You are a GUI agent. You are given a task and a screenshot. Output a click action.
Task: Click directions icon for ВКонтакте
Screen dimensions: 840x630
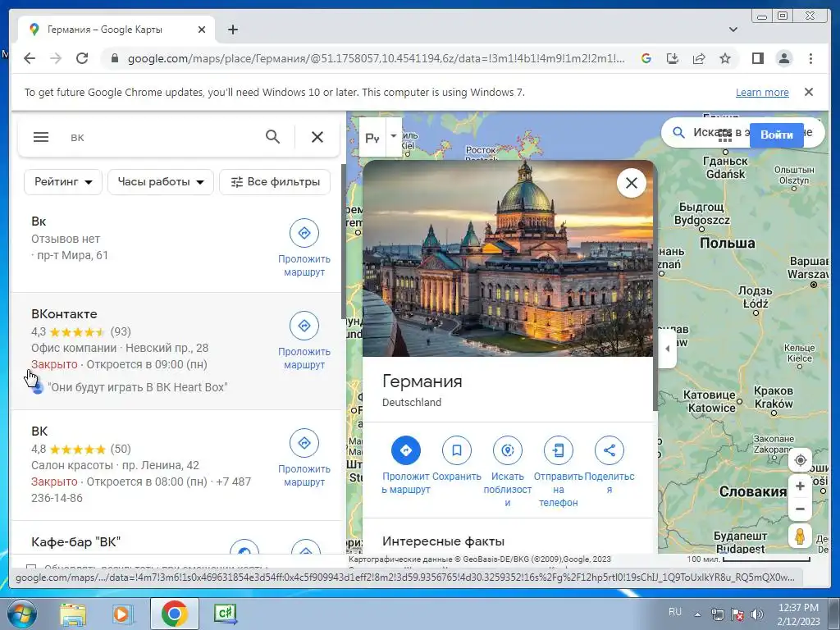[x=304, y=326]
